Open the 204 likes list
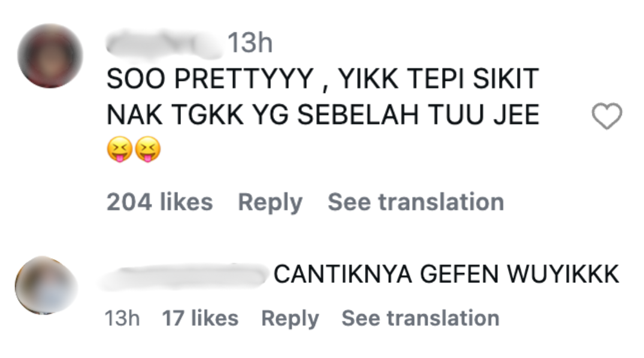Image resolution: width=644 pixels, height=358 pixels. coord(159,201)
